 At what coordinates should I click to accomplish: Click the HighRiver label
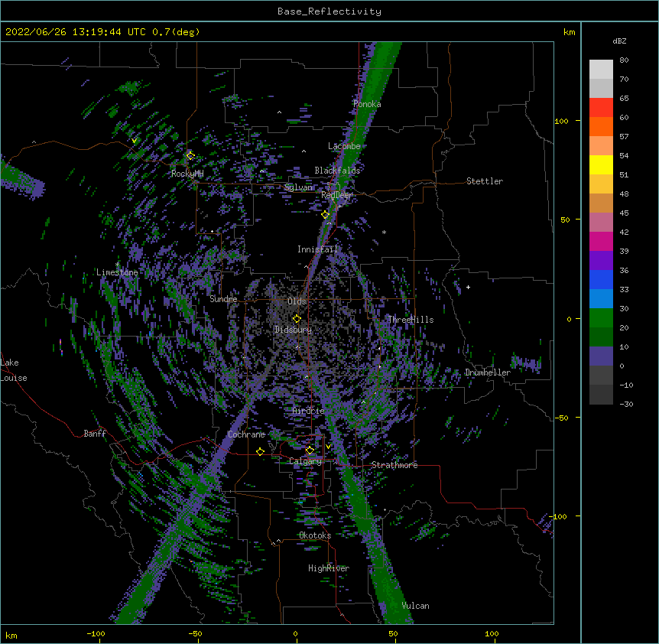pyautogui.click(x=329, y=568)
